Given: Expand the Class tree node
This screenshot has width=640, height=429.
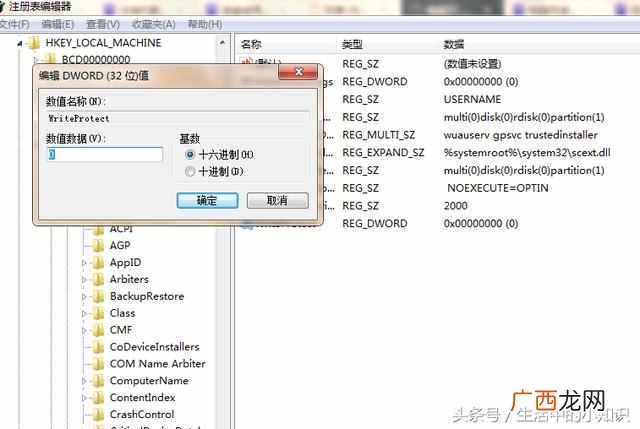Looking at the screenshot, I should coord(84,313).
